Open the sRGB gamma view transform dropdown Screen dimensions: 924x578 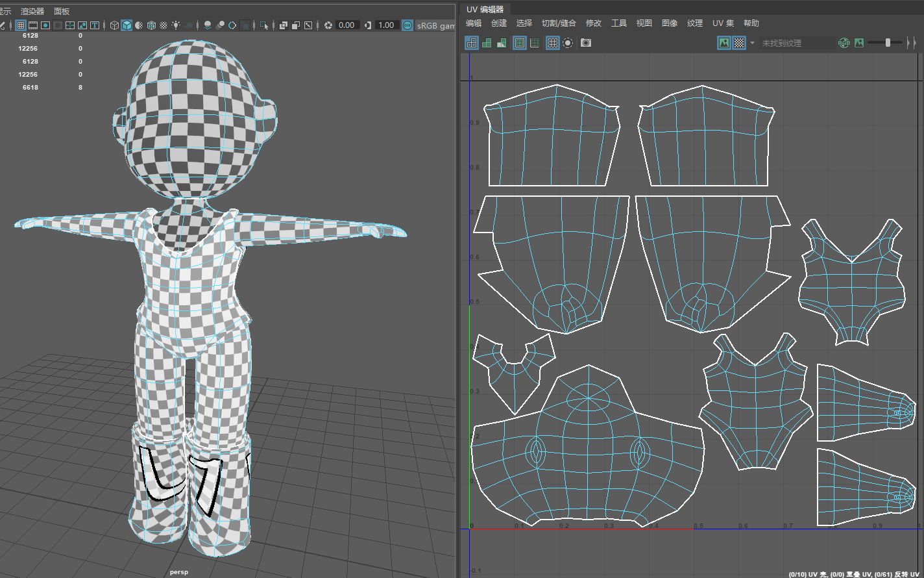435,25
